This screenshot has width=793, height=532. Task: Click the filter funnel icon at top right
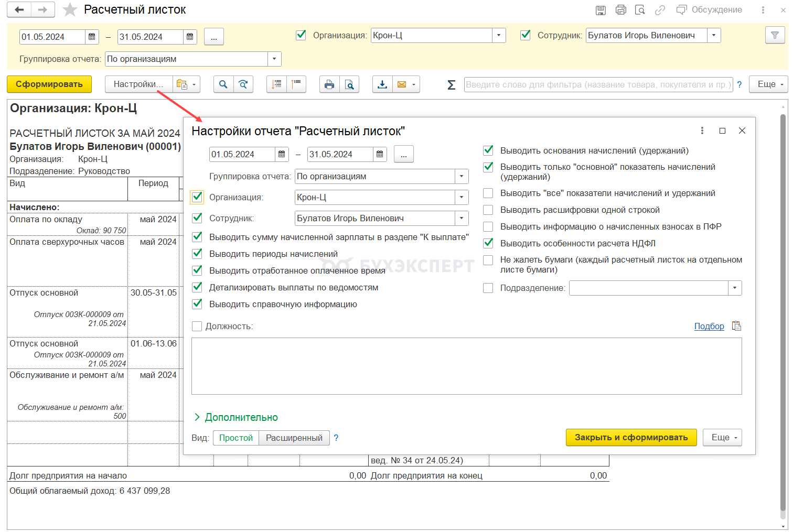tap(775, 36)
